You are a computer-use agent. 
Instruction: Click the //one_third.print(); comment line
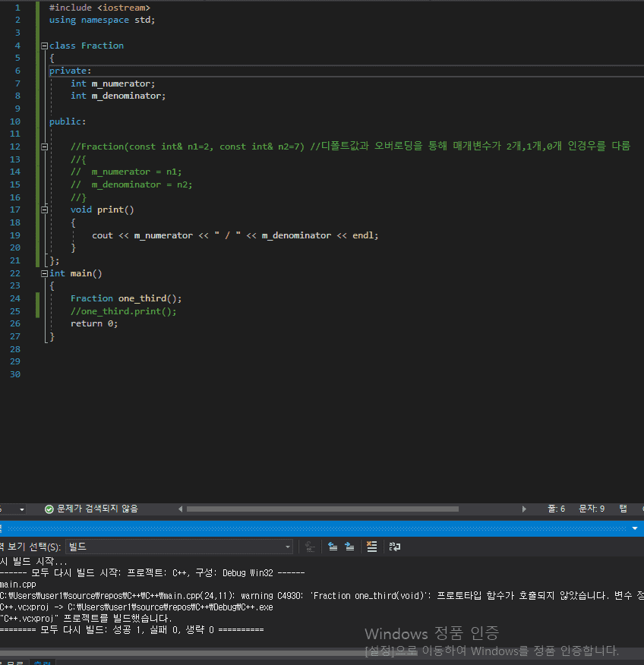(124, 311)
